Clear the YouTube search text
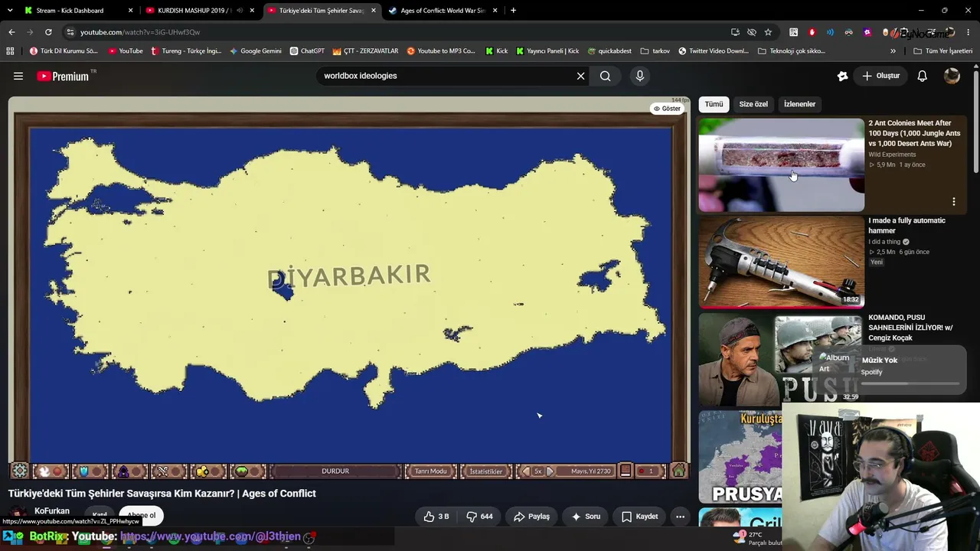The height and width of the screenshot is (551, 980). click(x=580, y=76)
